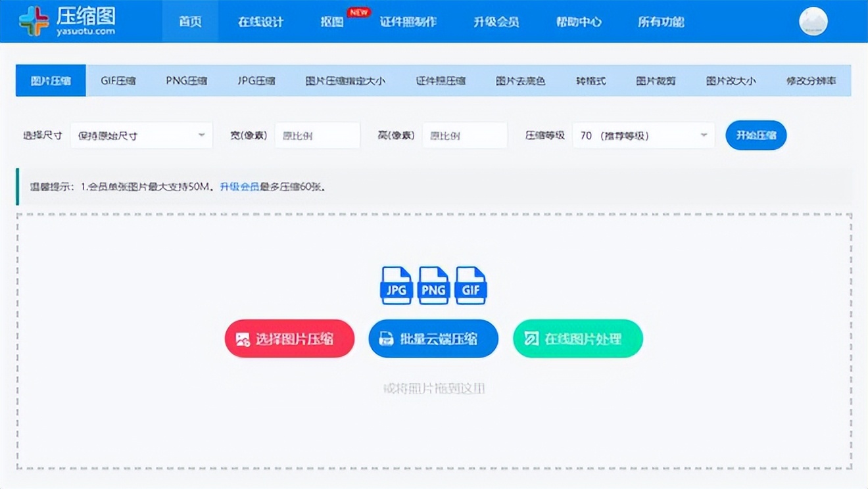Click the 开始压缩 button
Viewport: 868px width, 489px height.
click(x=756, y=135)
